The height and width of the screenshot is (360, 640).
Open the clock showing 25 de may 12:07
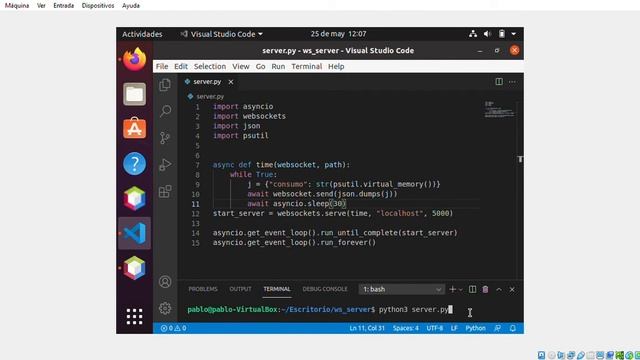tap(338, 34)
